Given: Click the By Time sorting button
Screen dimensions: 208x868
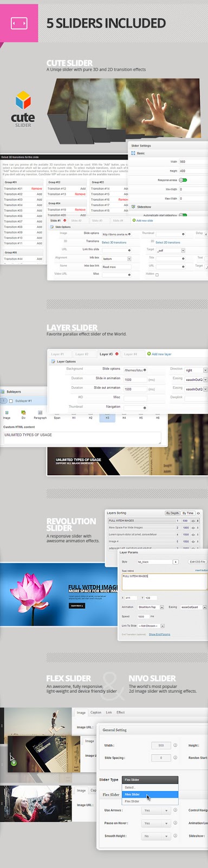Looking at the screenshot, I should (187, 513).
